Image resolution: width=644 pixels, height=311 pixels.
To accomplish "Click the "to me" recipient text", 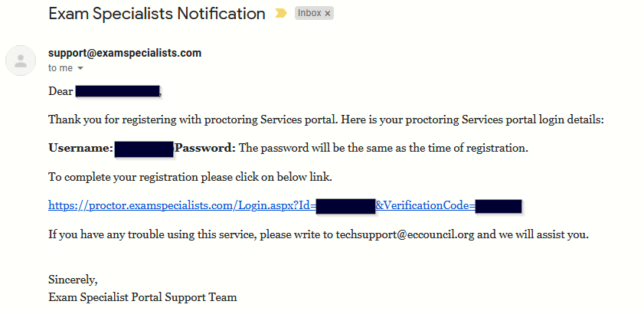I will 60,67.
